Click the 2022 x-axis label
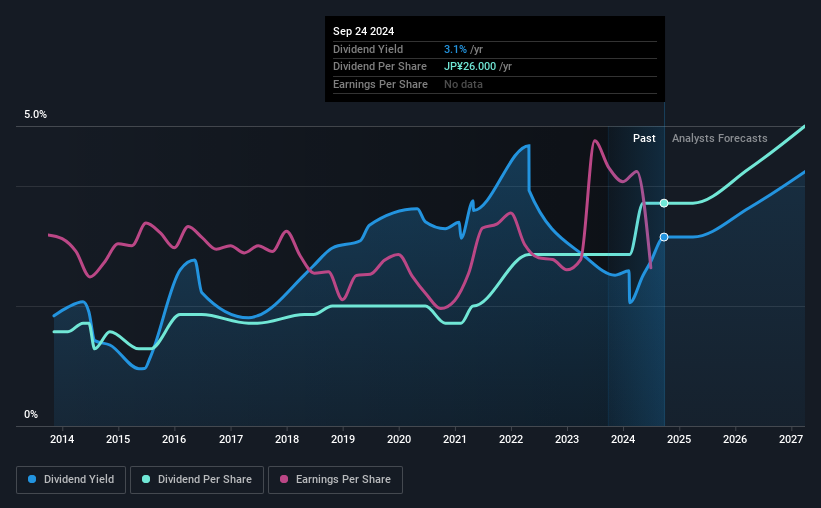Image resolution: width=821 pixels, height=508 pixels. [511, 439]
